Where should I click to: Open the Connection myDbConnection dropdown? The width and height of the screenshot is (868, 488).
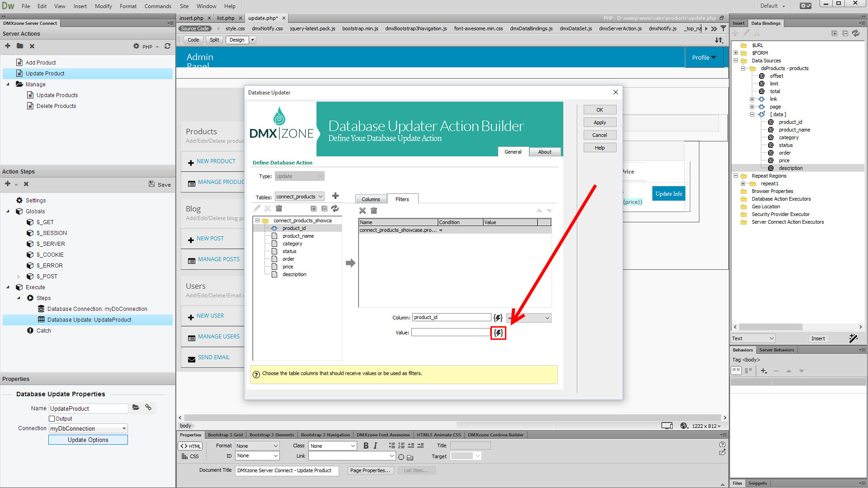[88, 428]
